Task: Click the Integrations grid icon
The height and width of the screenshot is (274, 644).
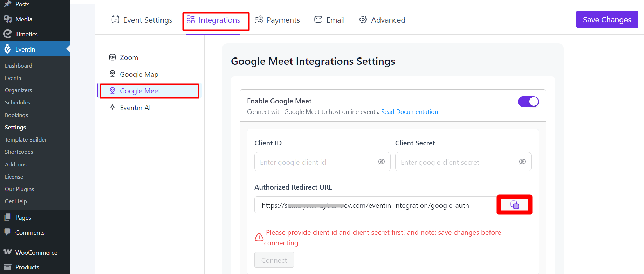Action: pos(191,20)
